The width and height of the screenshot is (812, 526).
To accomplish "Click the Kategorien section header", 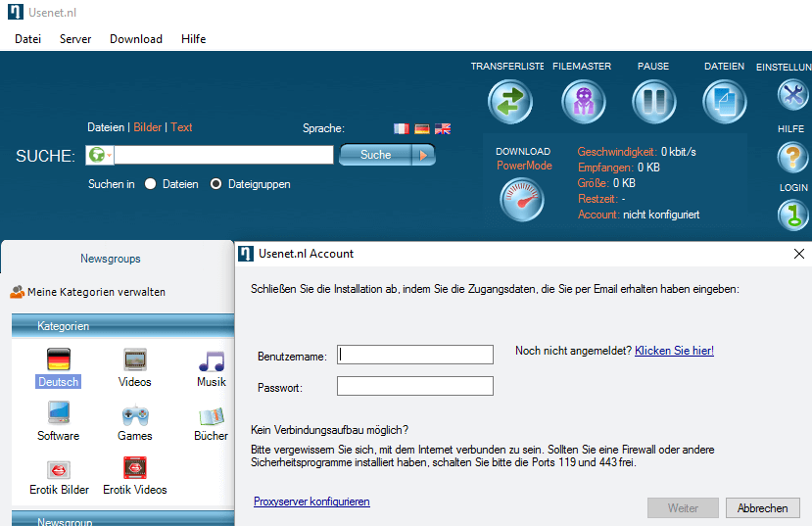I will click(122, 326).
